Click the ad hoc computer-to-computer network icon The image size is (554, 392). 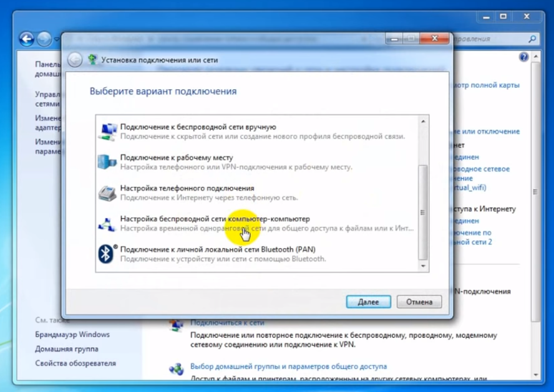(107, 224)
